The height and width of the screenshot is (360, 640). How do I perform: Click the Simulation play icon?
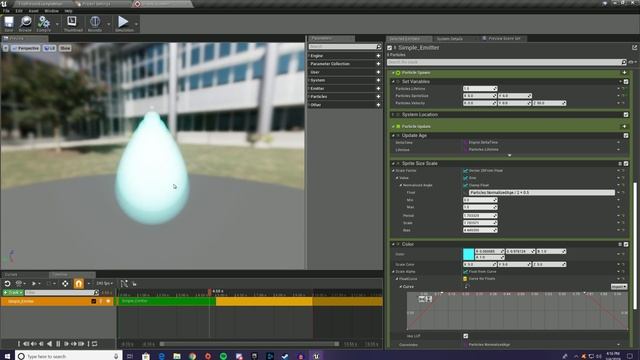pyautogui.click(x=123, y=23)
